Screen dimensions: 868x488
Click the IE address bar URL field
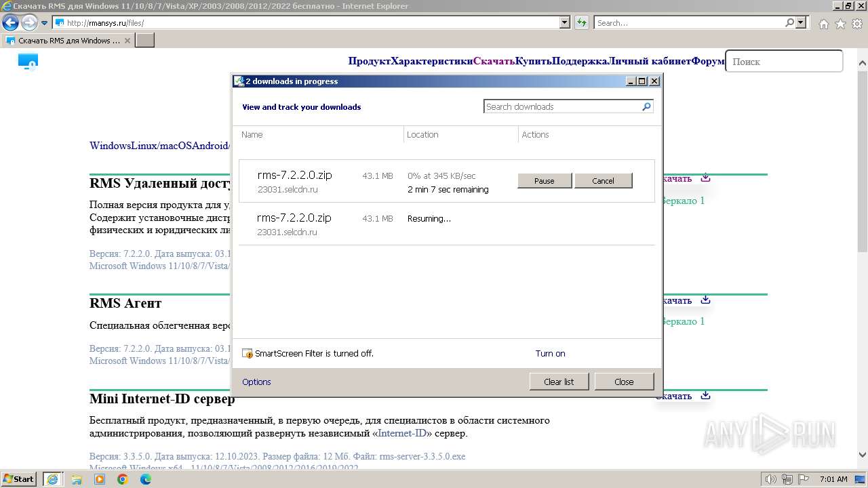pos(312,22)
